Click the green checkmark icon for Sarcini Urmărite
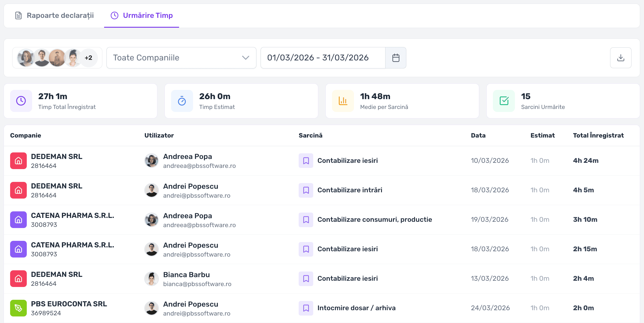This screenshot has width=644, height=323. pos(504,101)
